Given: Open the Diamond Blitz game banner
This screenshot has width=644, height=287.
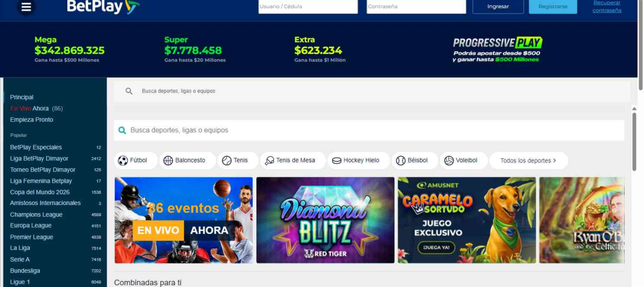Looking at the screenshot, I should (325, 220).
